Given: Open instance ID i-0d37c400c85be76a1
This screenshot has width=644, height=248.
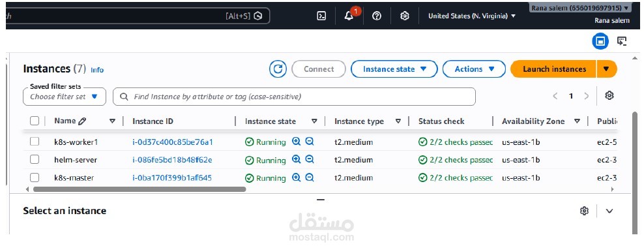Looking at the screenshot, I should [173, 142].
